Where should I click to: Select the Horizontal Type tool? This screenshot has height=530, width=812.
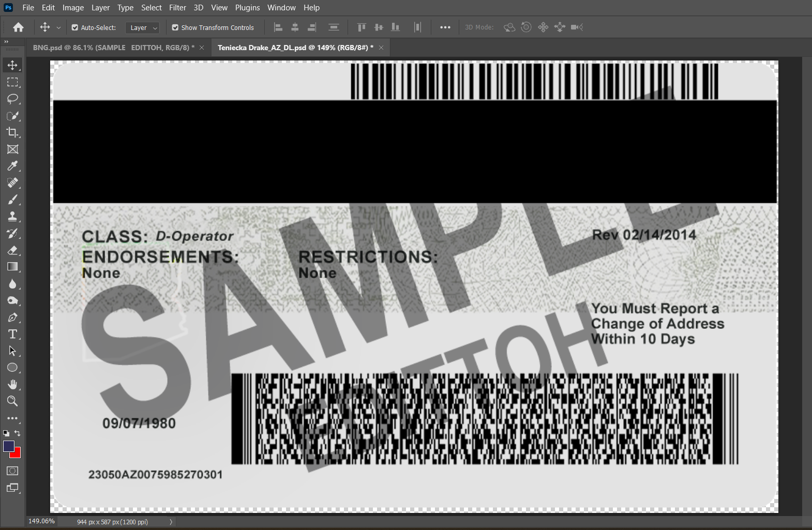tap(12, 334)
